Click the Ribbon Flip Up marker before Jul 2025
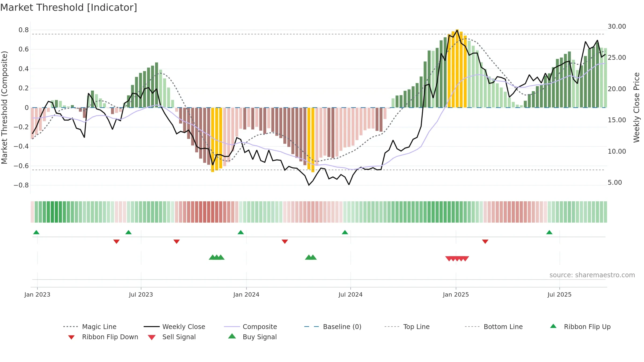The width and height of the screenshot is (644, 362). click(x=549, y=232)
